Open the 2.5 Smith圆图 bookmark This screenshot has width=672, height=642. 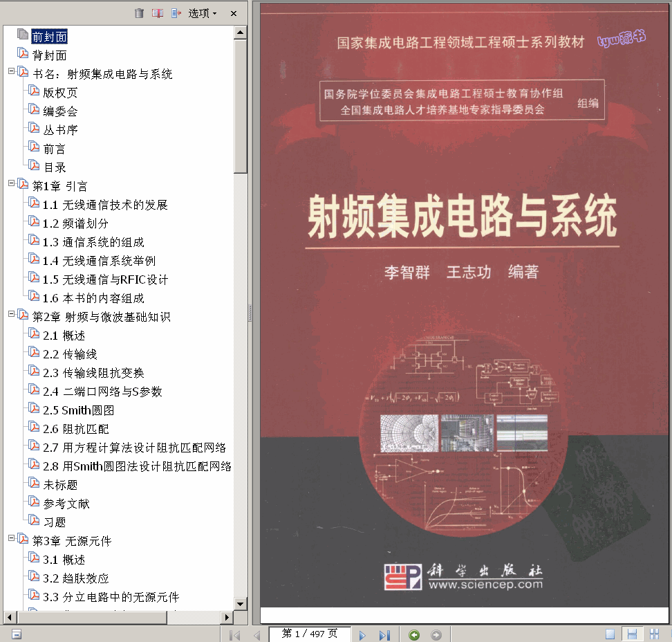pos(78,410)
